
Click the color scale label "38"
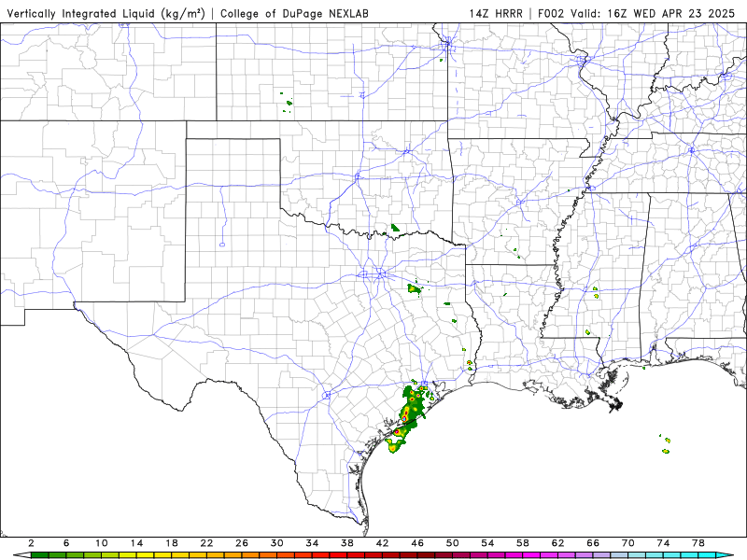coord(347,543)
